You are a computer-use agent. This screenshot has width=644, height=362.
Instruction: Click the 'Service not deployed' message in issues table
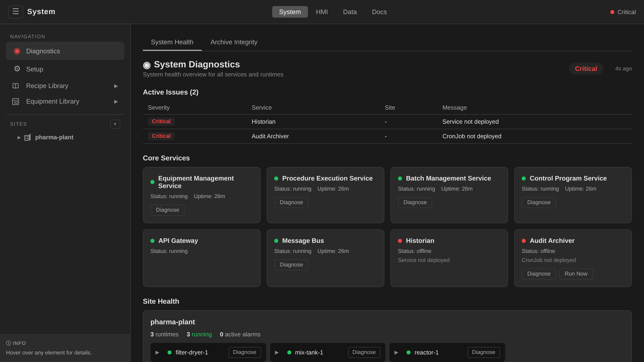point(470,122)
